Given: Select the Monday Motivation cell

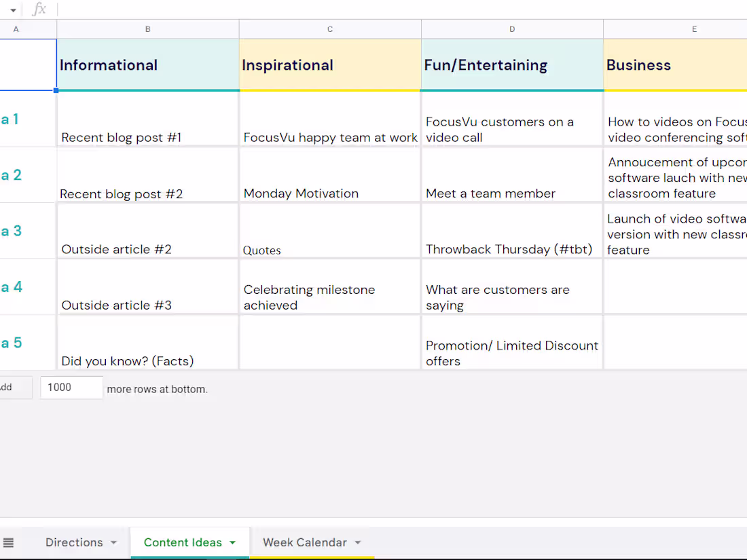Looking at the screenshot, I should [x=330, y=174].
